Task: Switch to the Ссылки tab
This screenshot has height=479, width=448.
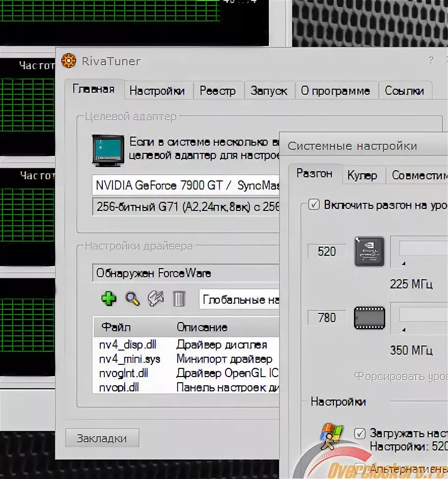Action: pyautogui.click(x=405, y=91)
